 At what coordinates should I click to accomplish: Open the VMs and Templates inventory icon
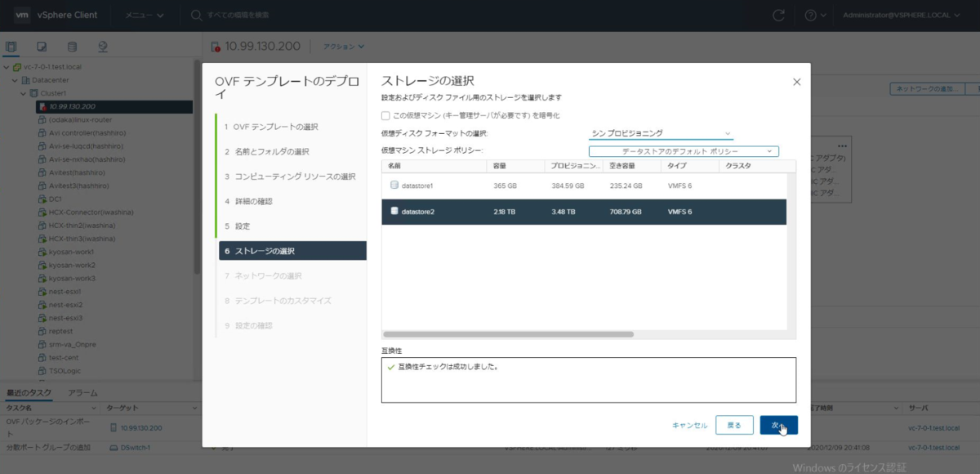(42, 47)
